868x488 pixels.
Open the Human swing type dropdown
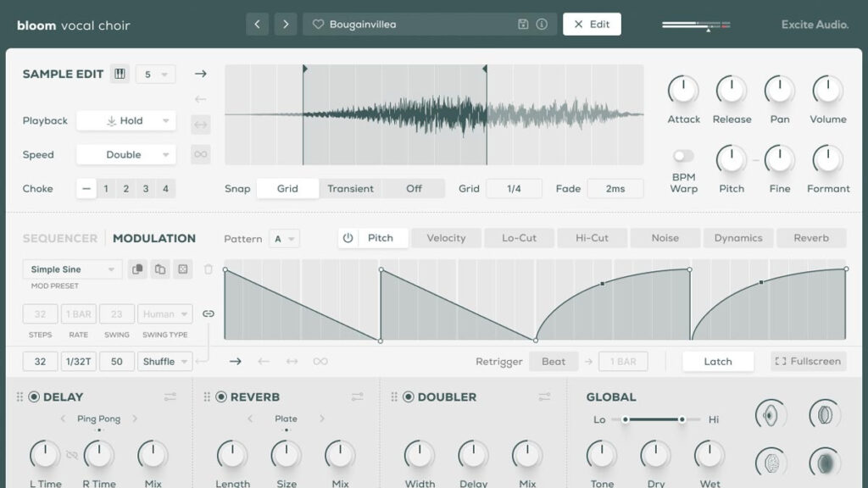pyautogui.click(x=165, y=313)
